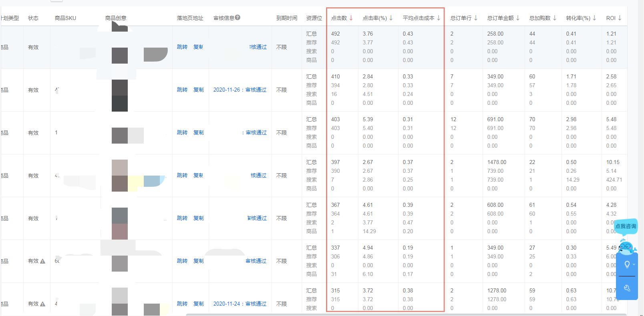Screen dimensions: 644x316
Task: Click the 6.10 click-rate value
Action: (368, 274)
